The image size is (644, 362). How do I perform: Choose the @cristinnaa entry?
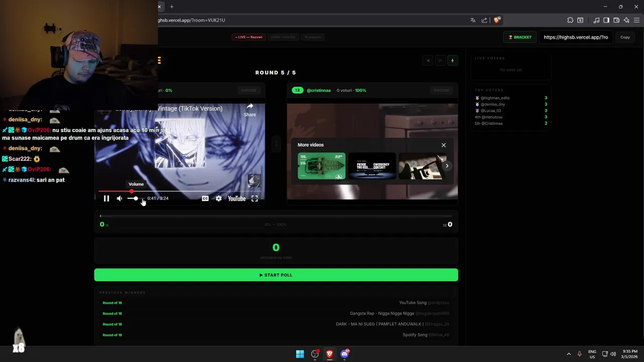pos(441,90)
